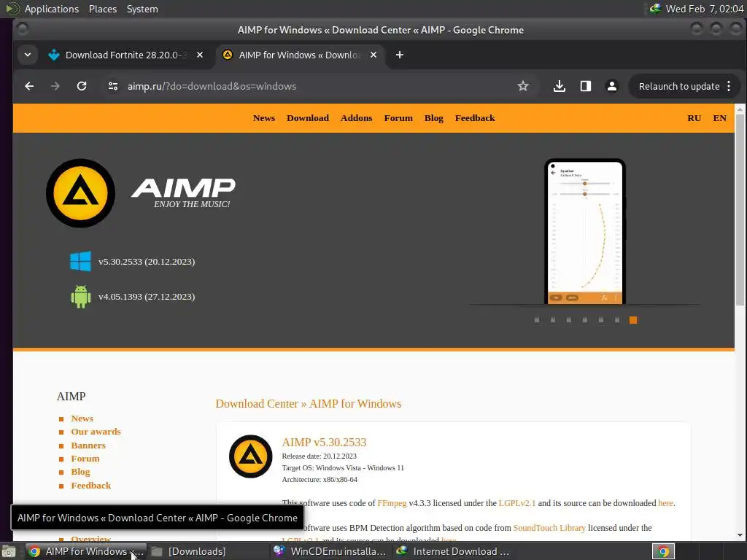Viewport: 747px width, 560px height.
Task: Open Banners sidebar link
Action: 88,446
